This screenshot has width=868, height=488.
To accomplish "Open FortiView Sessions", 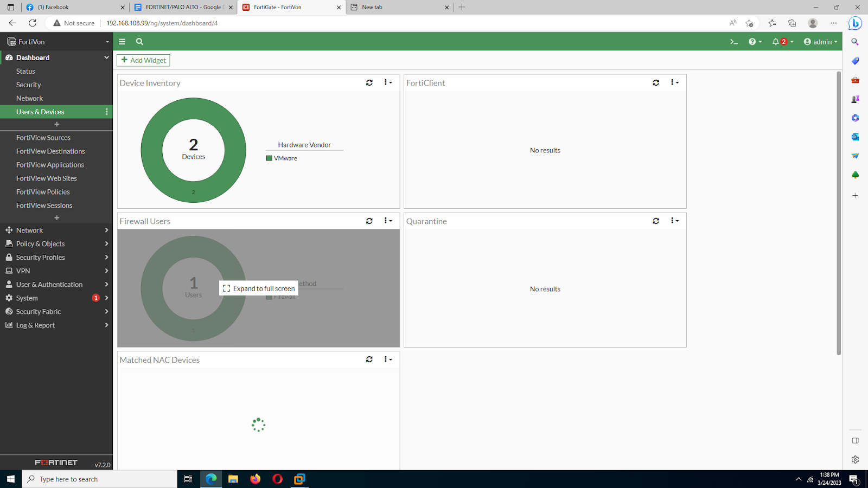I will pyautogui.click(x=44, y=206).
